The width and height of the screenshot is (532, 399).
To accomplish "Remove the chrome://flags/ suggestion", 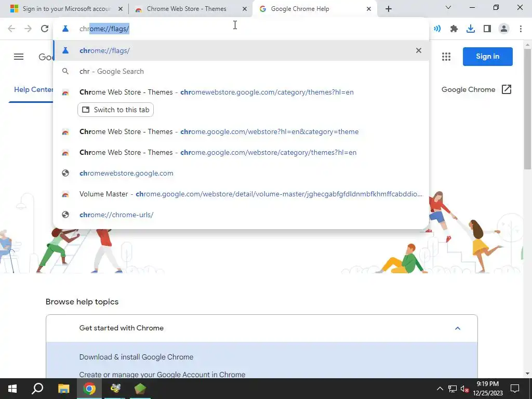I will tap(419, 50).
